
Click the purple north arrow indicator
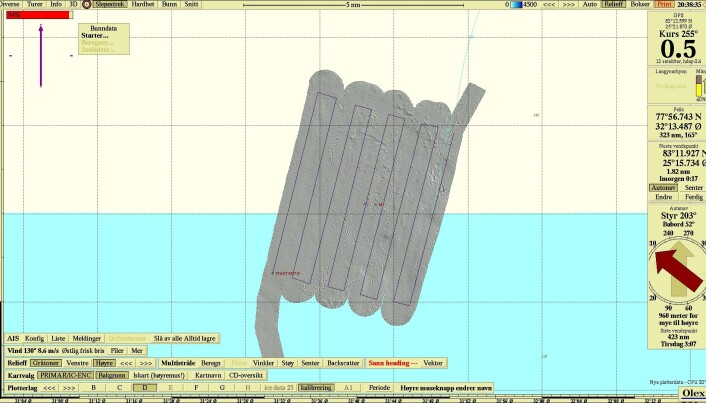[41, 55]
